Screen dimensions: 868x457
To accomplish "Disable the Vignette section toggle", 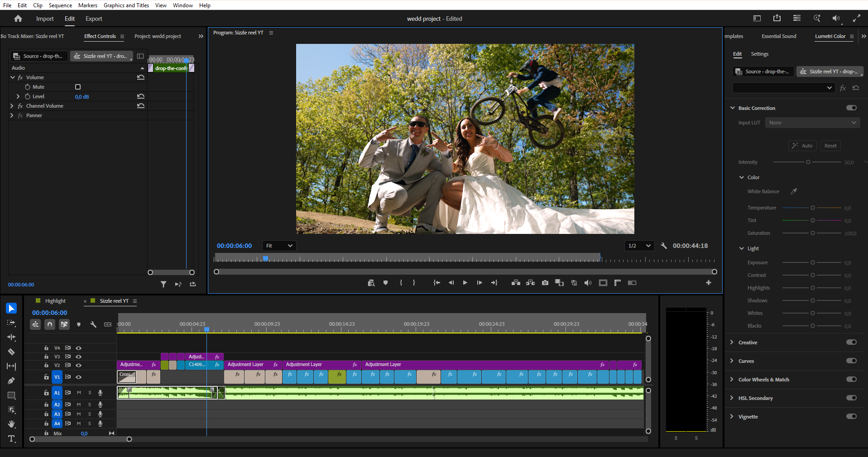I will (x=851, y=416).
